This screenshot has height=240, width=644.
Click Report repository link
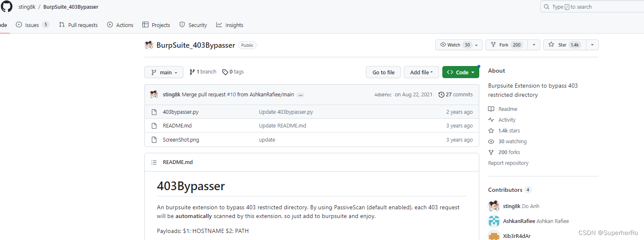click(508, 163)
